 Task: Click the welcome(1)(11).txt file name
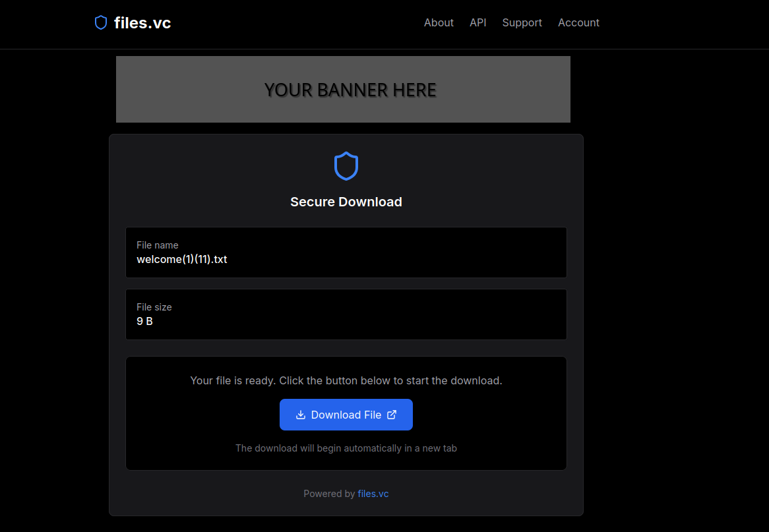[182, 260]
